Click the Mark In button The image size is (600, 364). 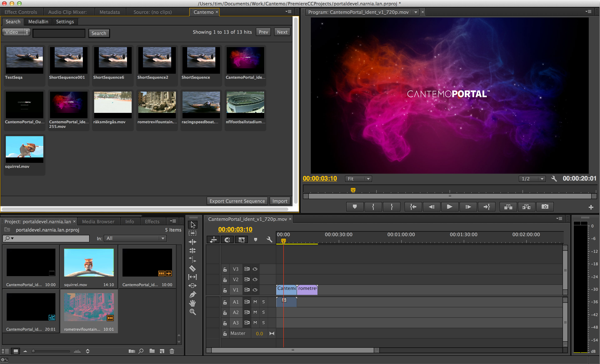tap(373, 207)
